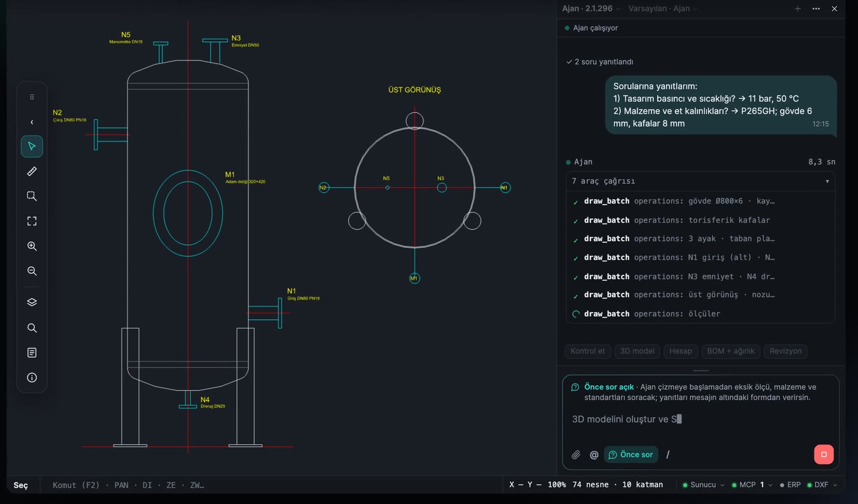858x504 pixels.
Task: Open the agent panel more options menu
Action: pyautogui.click(x=816, y=9)
